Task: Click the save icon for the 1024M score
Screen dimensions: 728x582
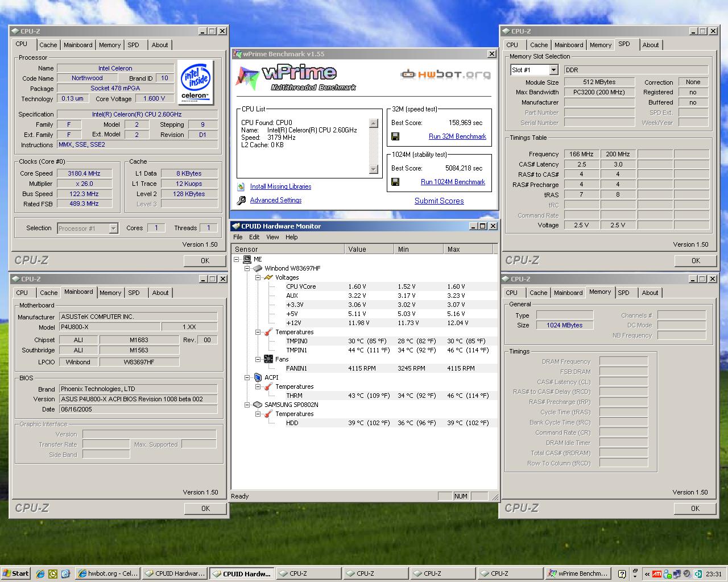Action: [395, 182]
